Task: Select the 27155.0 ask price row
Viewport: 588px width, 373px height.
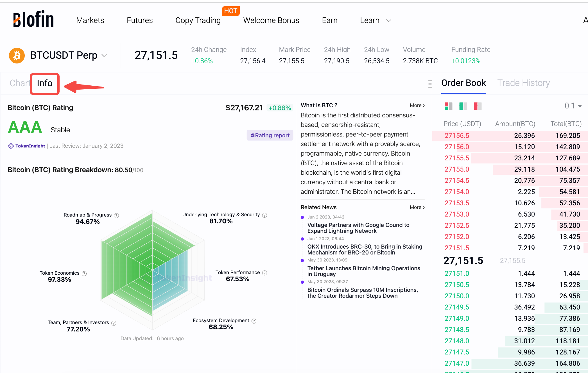Action: click(x=510, y=169)
